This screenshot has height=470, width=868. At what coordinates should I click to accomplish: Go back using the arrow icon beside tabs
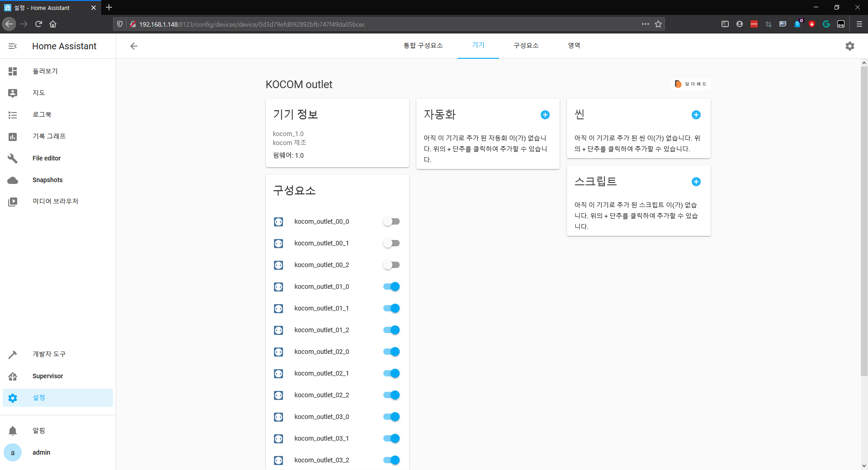134,46
